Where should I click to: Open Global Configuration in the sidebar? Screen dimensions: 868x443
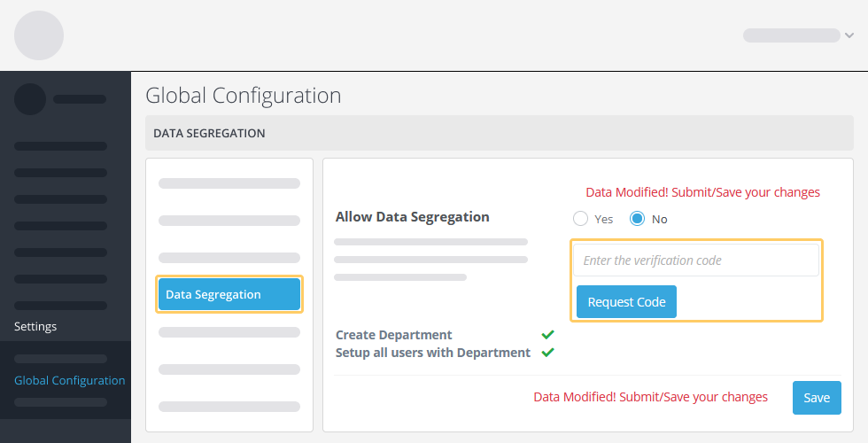70,380
